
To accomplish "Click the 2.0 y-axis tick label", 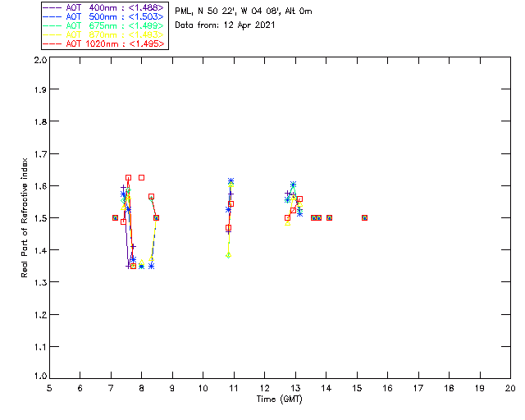I will (x=40, y=60).
